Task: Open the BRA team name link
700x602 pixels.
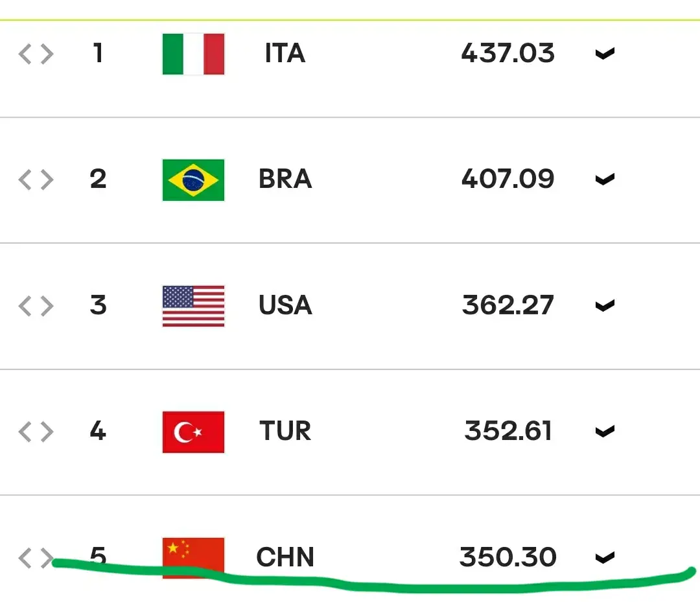Action: tap(285, 179)
